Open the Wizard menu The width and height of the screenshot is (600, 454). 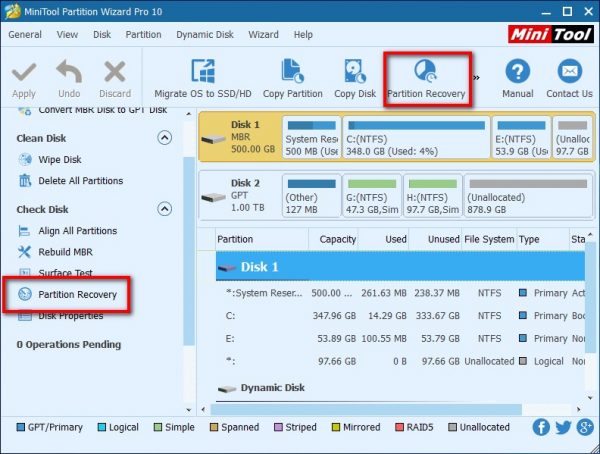click(x=263, y=34)
